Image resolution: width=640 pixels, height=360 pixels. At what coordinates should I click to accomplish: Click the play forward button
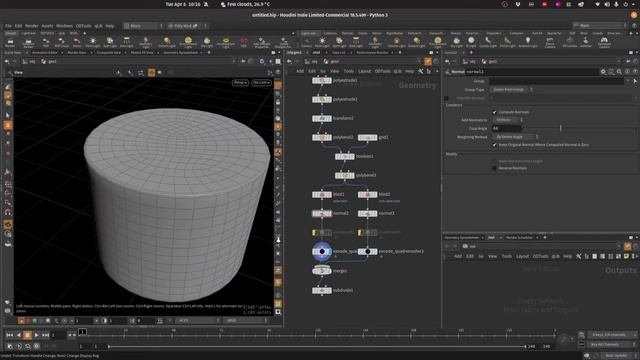coord(36,335)
